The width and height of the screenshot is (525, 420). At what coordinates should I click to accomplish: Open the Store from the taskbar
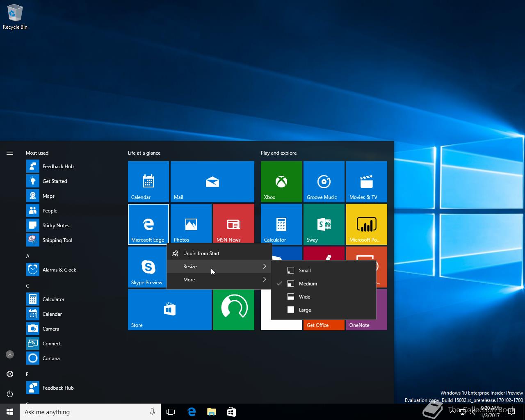pos(231,412)
